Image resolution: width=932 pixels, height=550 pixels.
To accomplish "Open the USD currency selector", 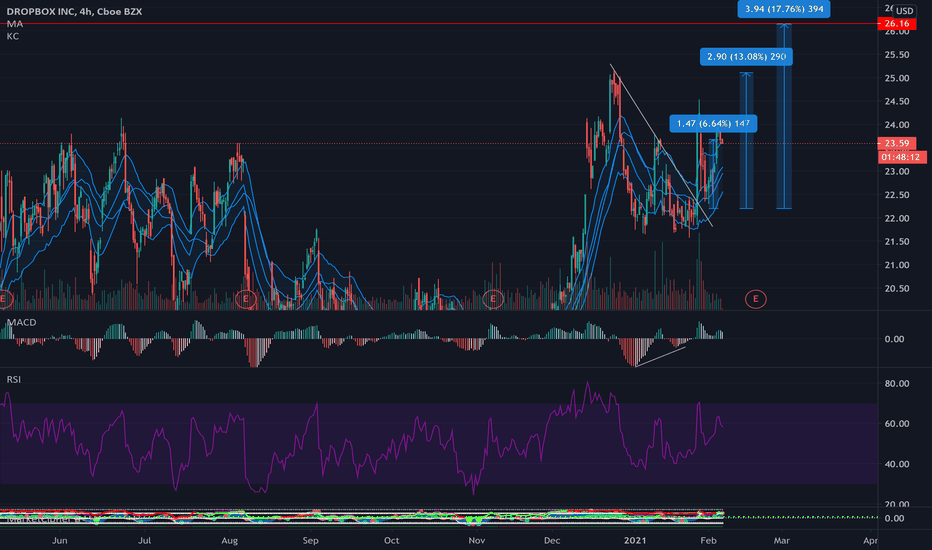I will (904, 11).
